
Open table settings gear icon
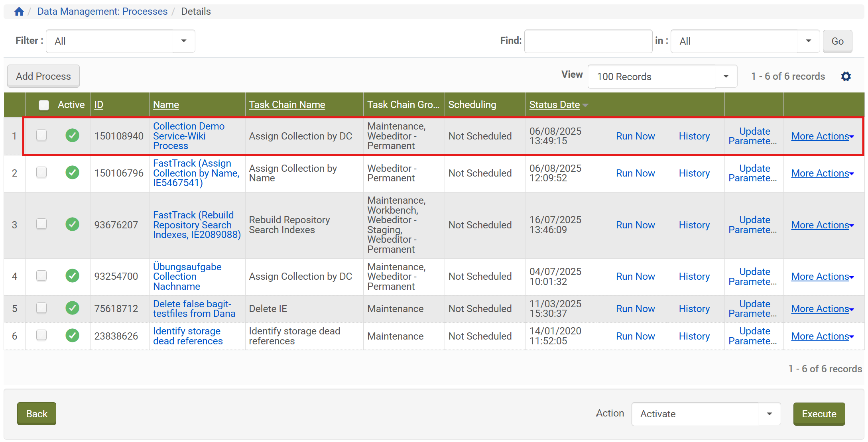pyautogui.click(x=846, y=77)
